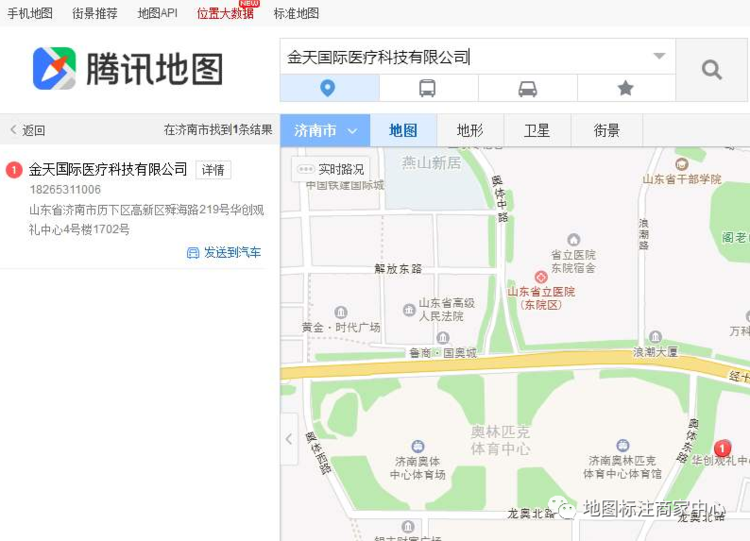Open favorites star icon

(626, 88)
